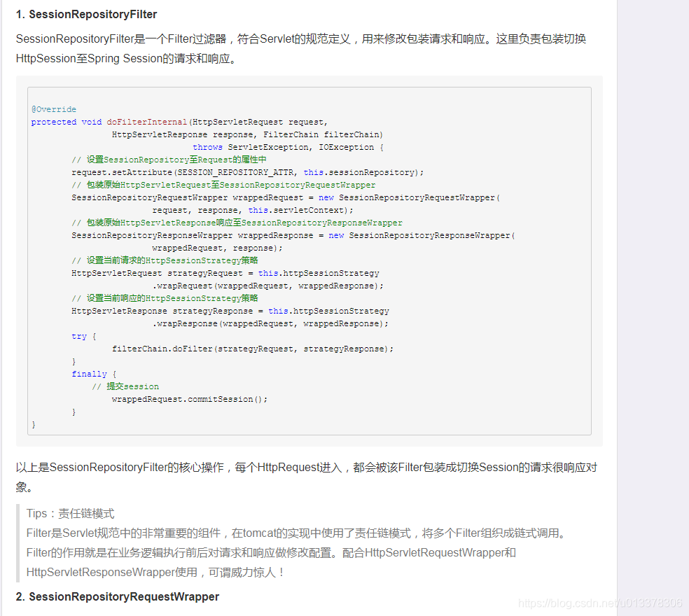Click the comment '包装原始HttpServletResponse响应至SessionRepositoryResponseWrapper'
This screenshot has height=616, width=689.
point(237,223)
